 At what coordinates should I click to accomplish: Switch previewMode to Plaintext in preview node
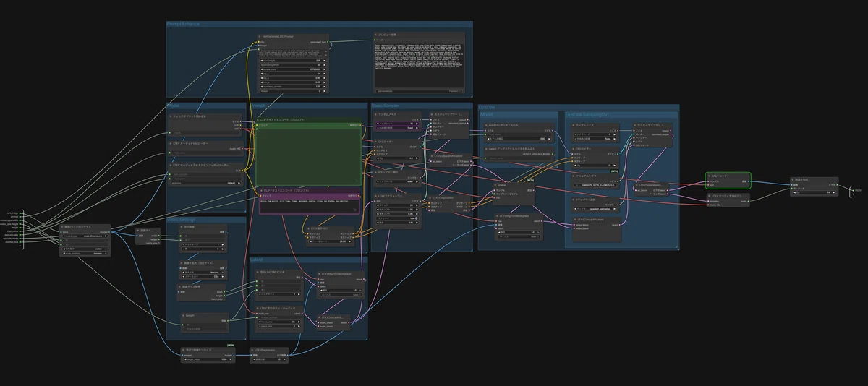tap(418, 91)
